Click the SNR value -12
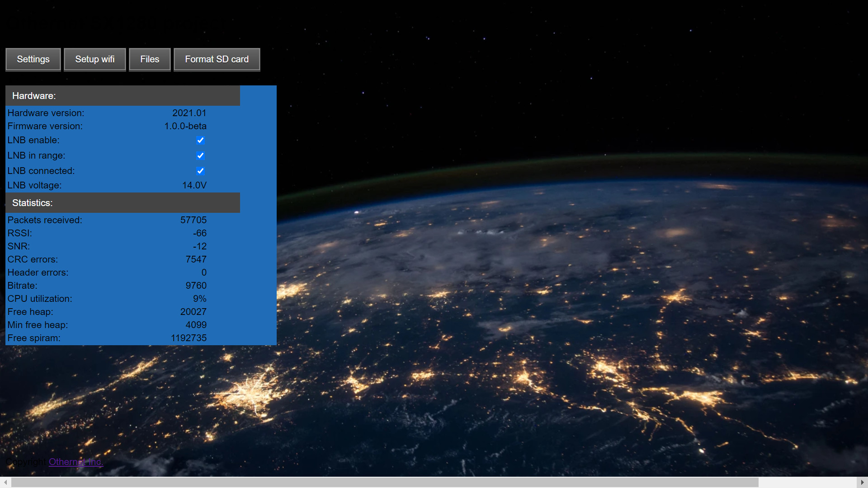The width and height of the screenshot is (868, 488). (x=200, y=246)
